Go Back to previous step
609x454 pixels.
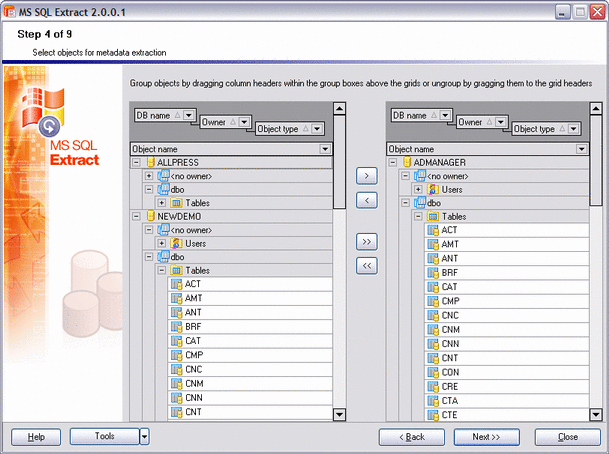(412, 437)
